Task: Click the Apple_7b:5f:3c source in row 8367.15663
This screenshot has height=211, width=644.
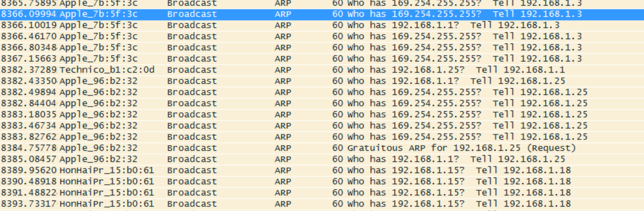Action: [98, 58]
